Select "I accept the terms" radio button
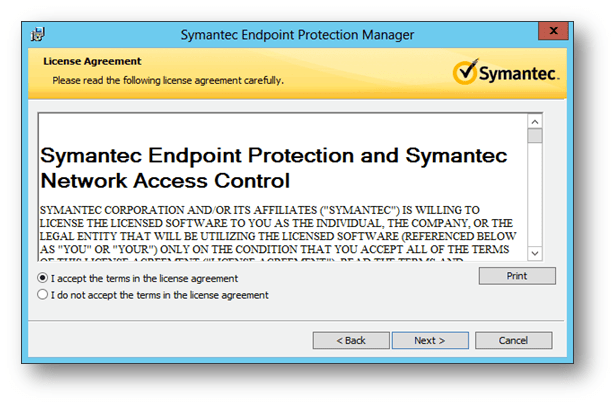 42,278
